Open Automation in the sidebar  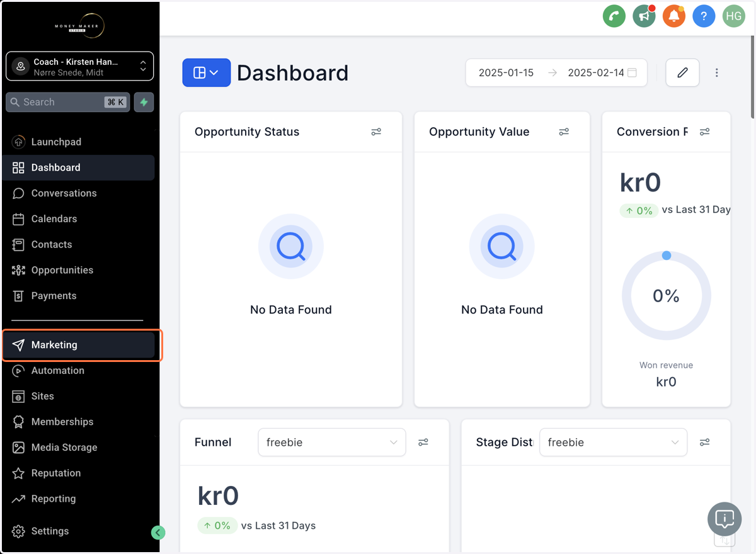coord(79,371)
